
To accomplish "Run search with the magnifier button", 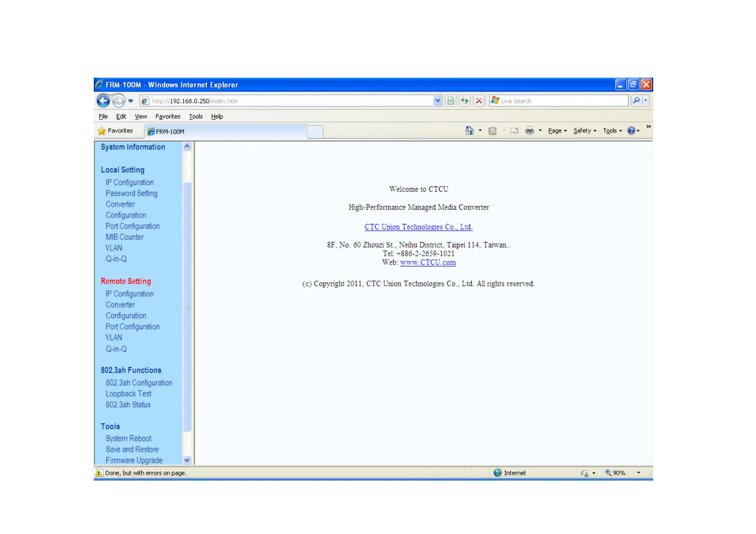I will [x=636, y=101].
